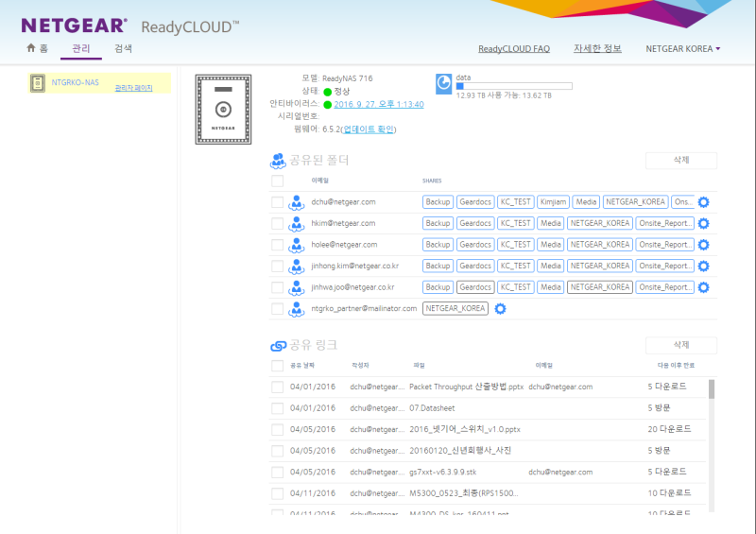Click file name M5300_0523_최종(RPS1500...
Viewport: 756px width, 534px height.
pyautogui.click(x=464, y=493)
